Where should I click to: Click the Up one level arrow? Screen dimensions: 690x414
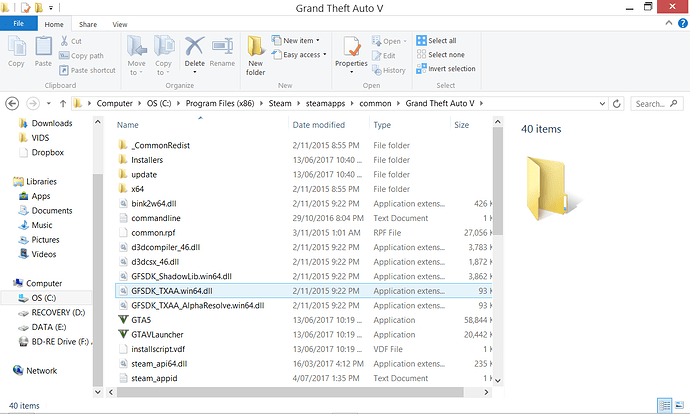click(x=63, y=103)
